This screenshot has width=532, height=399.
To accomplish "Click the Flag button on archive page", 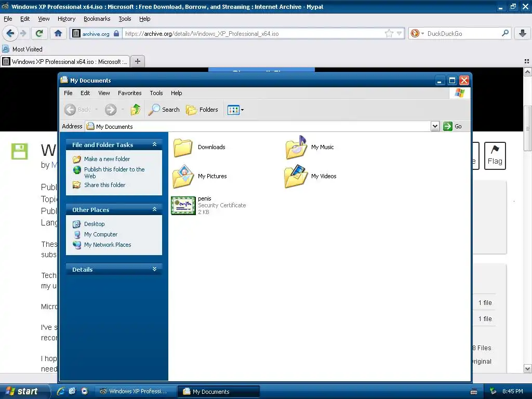I will 495,156.
